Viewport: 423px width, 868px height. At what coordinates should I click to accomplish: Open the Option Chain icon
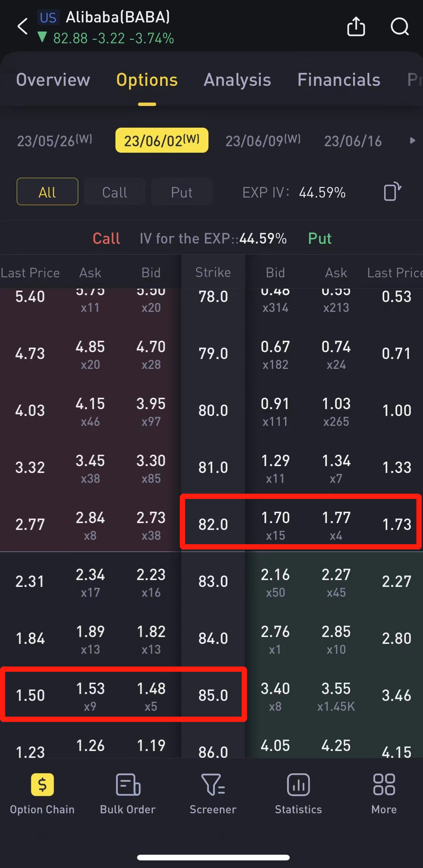42,785
